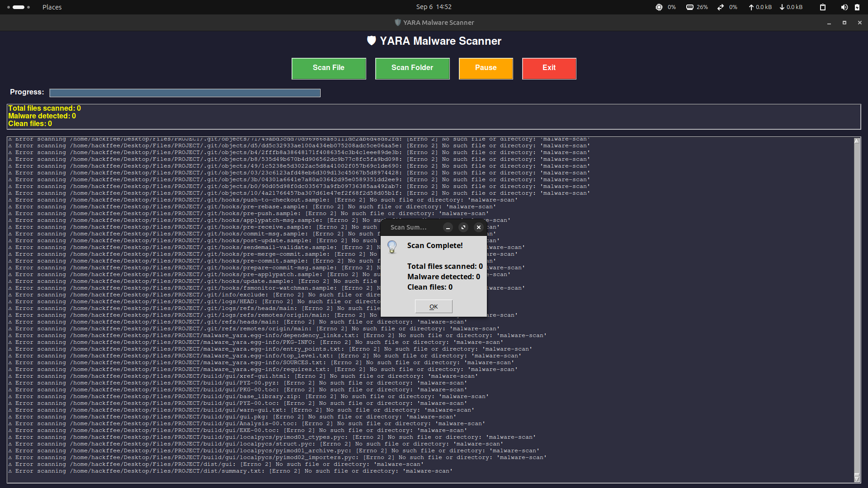Start a Scan Folder operation
Viewport: 868px width, 488px height.
(x=412, y=68)
